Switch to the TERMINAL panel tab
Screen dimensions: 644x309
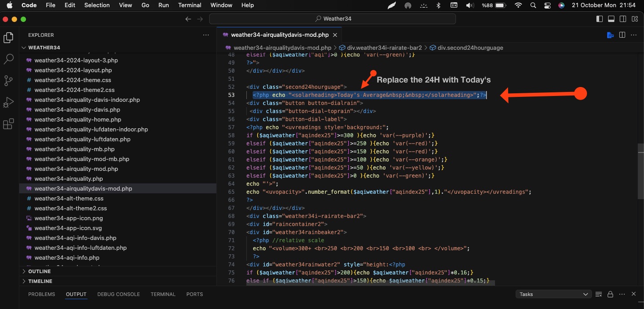point(163,294)
